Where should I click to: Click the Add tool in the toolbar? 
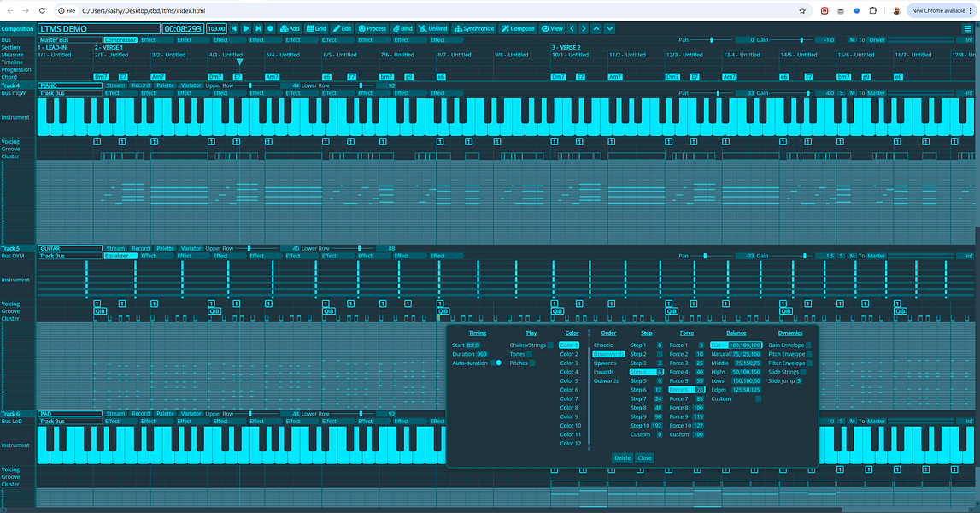point(290,29)
